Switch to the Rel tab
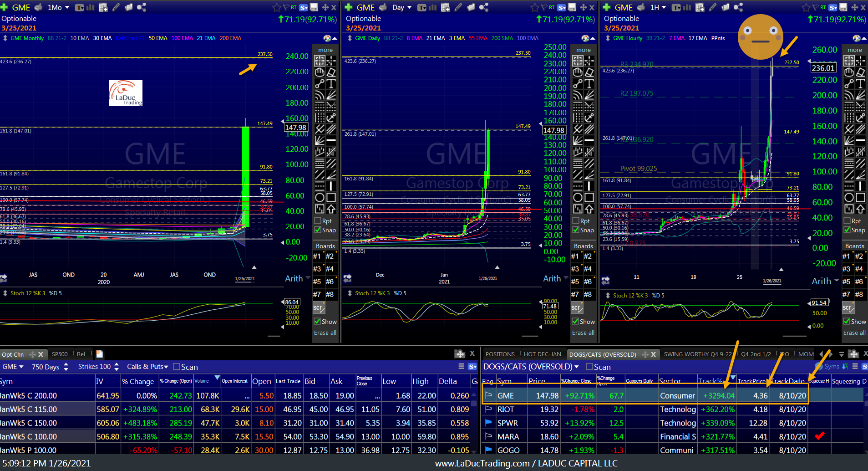This screenshot has width=868, height=471. [81, 354]
